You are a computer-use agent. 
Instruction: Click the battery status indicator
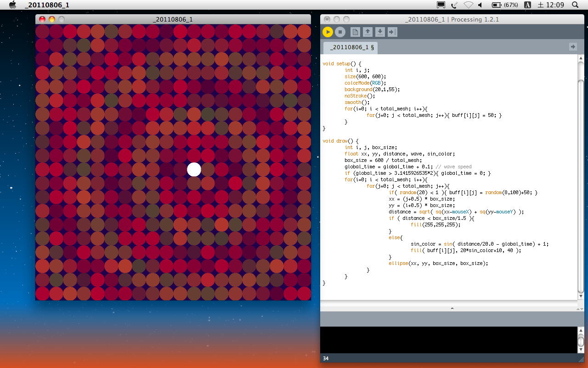(504, 5)
